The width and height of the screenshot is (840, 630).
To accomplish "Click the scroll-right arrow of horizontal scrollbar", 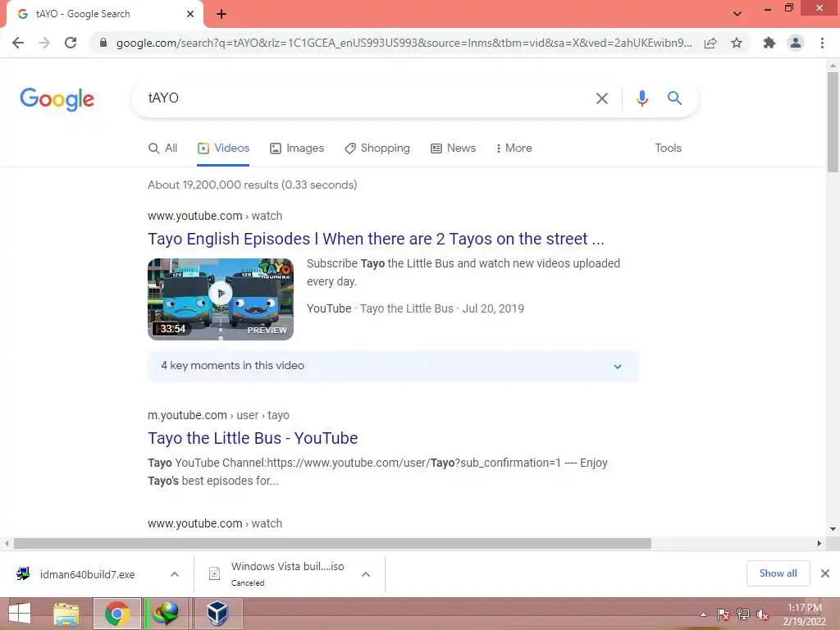I will coord(819,544).
